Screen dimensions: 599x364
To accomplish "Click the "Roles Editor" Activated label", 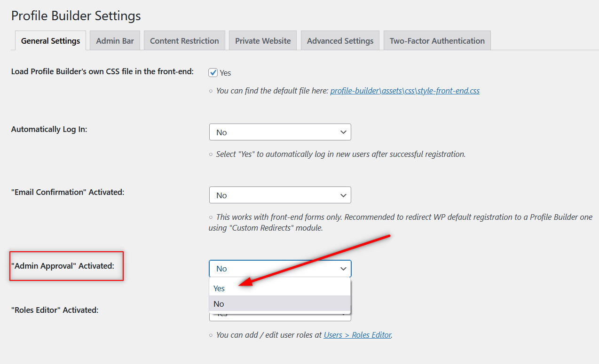I will (x=55, y=310).
